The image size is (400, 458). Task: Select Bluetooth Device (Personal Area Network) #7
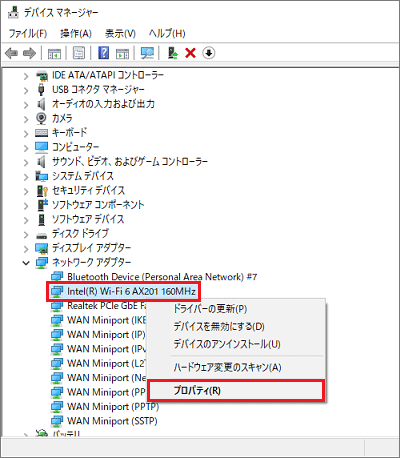pos(162,277)
